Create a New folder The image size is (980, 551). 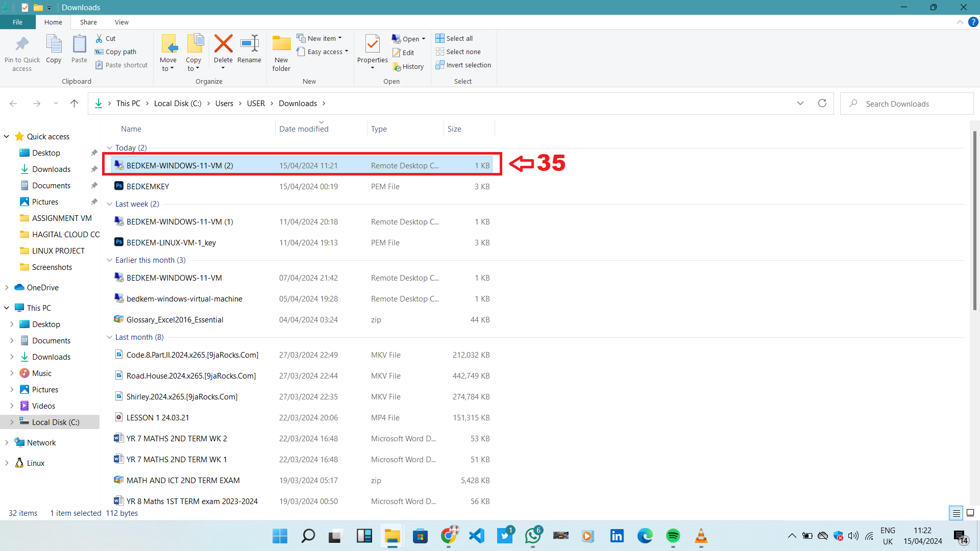(281, 53)
